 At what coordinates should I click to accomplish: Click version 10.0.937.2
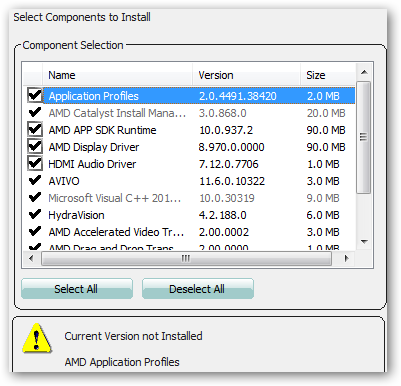[226, 130]
